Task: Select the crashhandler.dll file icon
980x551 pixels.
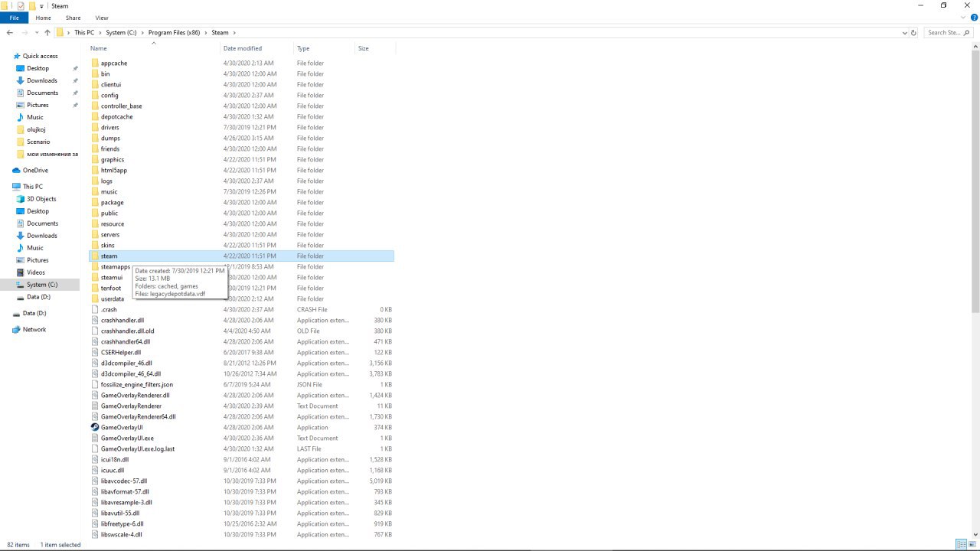Action: (95, 321)
